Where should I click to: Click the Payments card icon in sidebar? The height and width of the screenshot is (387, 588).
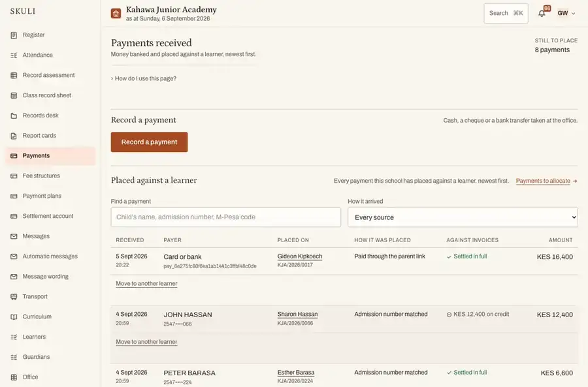point(14,156)
